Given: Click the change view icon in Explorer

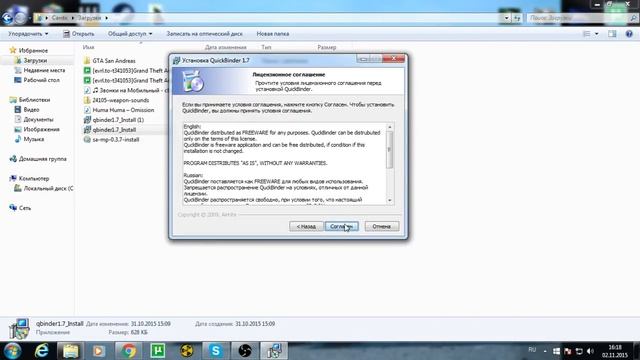Looking at the screenshot, I should [587, 34].
